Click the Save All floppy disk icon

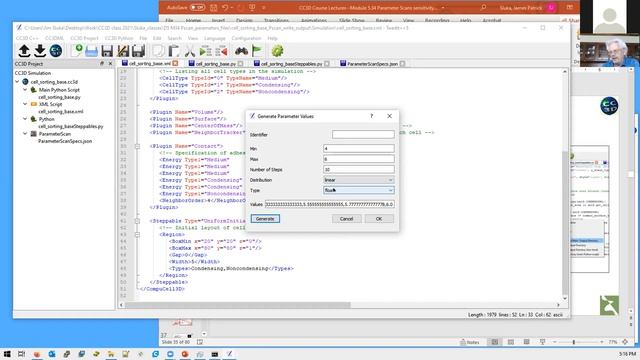(138, 51)
